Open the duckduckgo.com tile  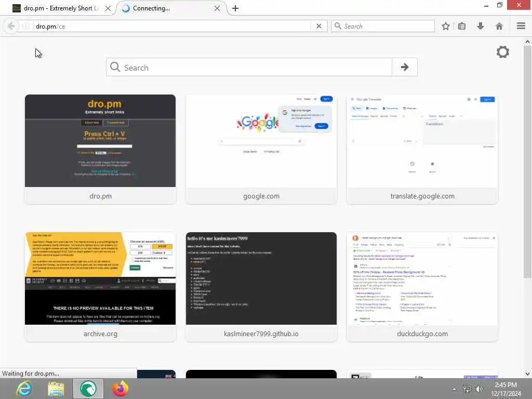422,287
